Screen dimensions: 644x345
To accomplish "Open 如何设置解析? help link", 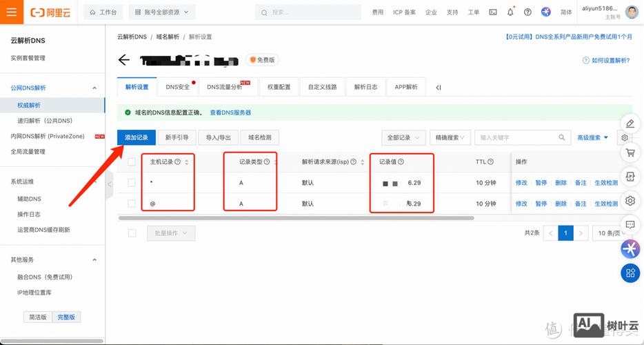I will click(606, 61).
